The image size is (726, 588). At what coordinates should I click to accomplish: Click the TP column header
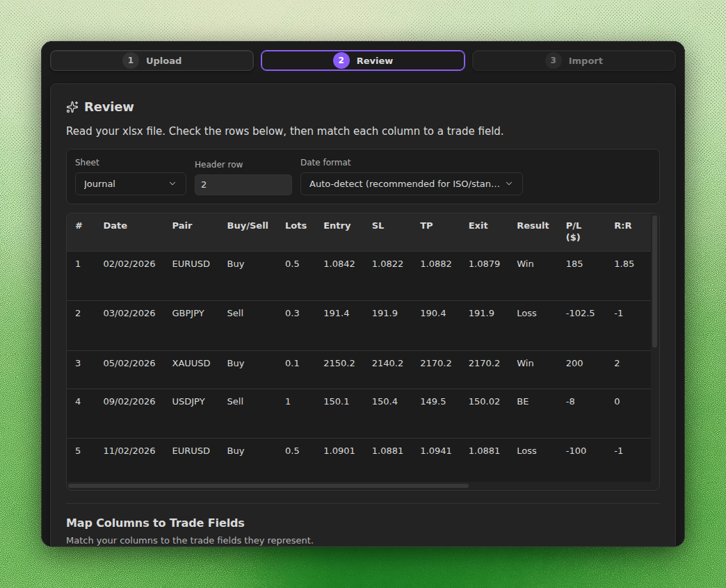pyautogui.click(x=426, y=226)
